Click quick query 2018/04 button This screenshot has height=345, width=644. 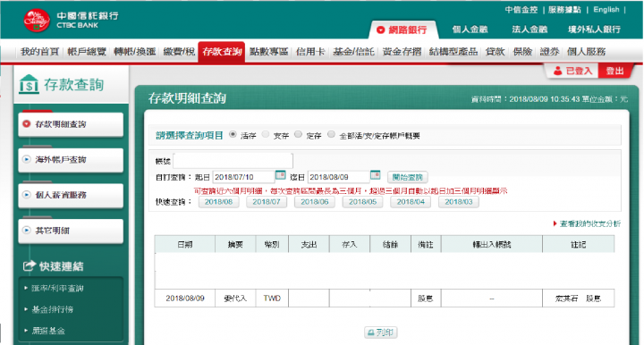pos(411,202)
